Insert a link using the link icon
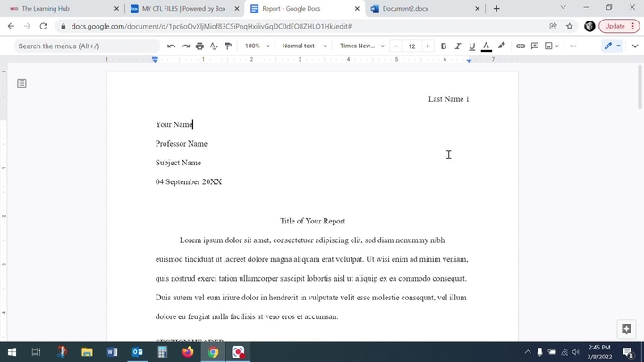Image resolution: width=644 pixels, height=362 pixels. point(521,46)
